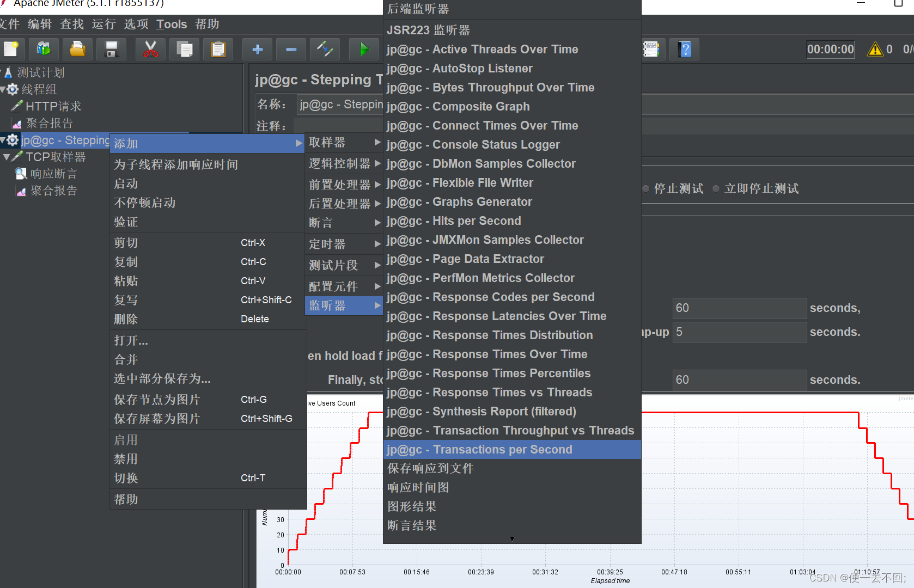Click 选中部分保存为... context entry
Viewport: 914px width, 588px height.
click(x=208, y=378)
